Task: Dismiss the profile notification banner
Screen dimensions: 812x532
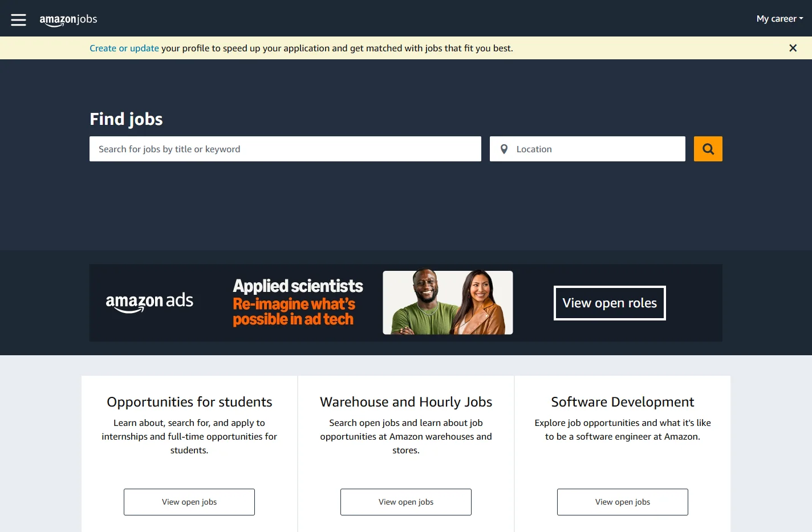Action: pos(793,48)
